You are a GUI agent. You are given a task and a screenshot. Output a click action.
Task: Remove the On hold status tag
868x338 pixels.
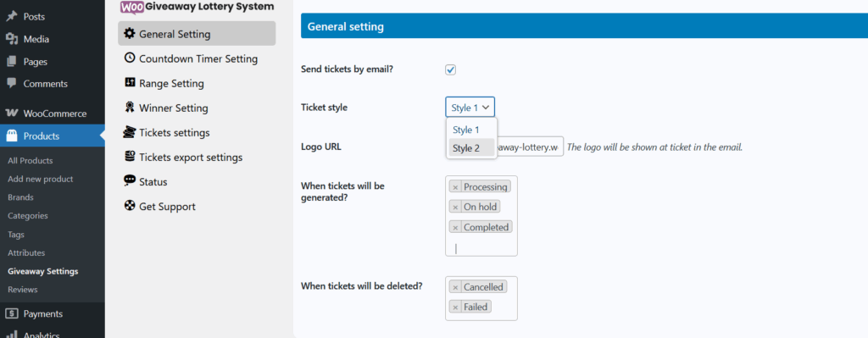tap(455, 208)
